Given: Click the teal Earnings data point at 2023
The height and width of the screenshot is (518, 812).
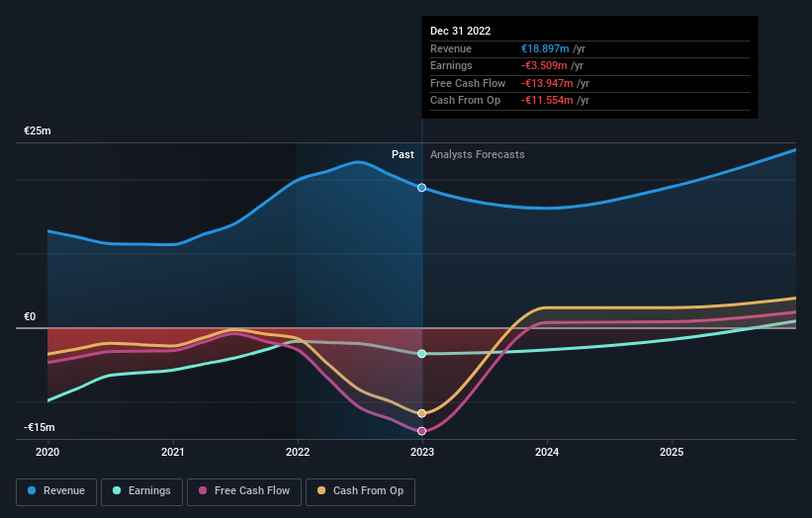Looking at the screenshot, I should coord(422,354).
